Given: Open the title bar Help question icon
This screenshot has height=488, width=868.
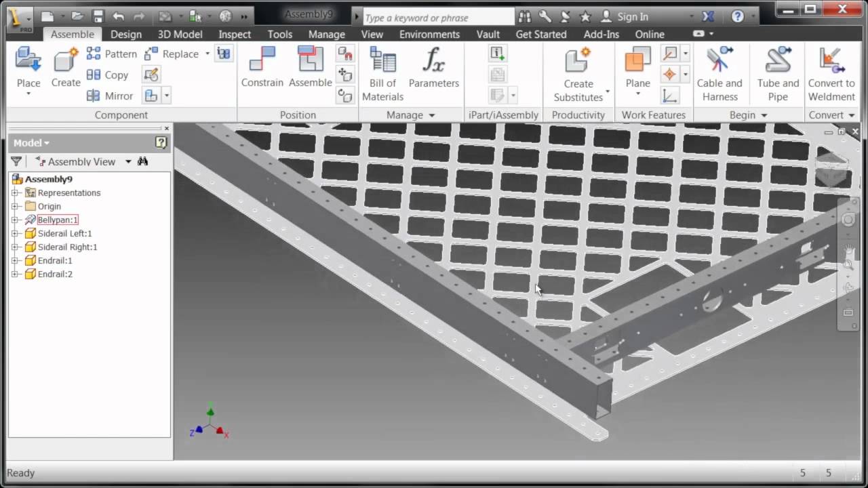Looking at the screenshot, I should (737, 16).
